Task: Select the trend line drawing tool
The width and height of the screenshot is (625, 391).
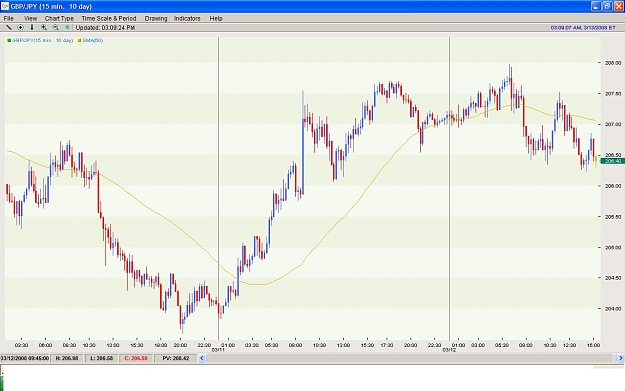Action: [x=8, y=28]
